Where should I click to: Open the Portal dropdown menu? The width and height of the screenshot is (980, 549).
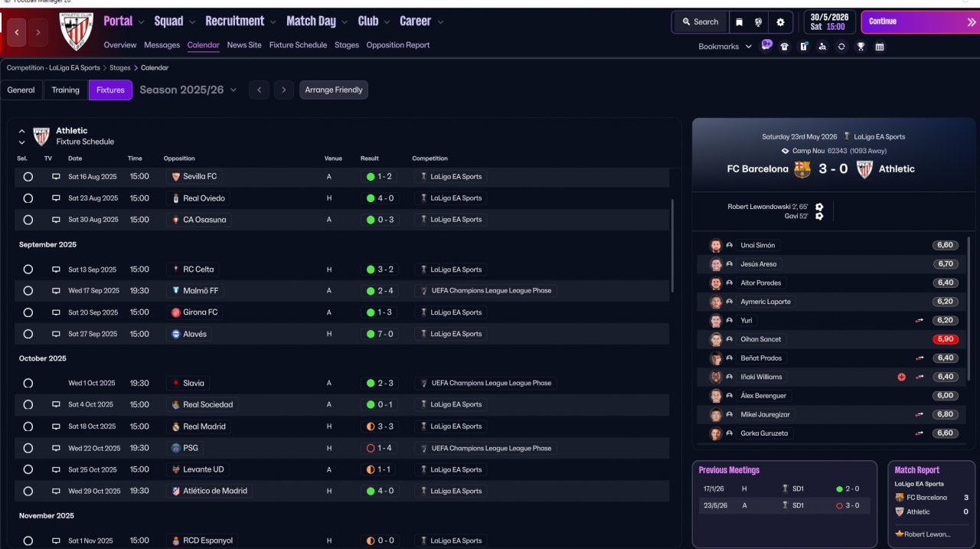click(123, 21)
